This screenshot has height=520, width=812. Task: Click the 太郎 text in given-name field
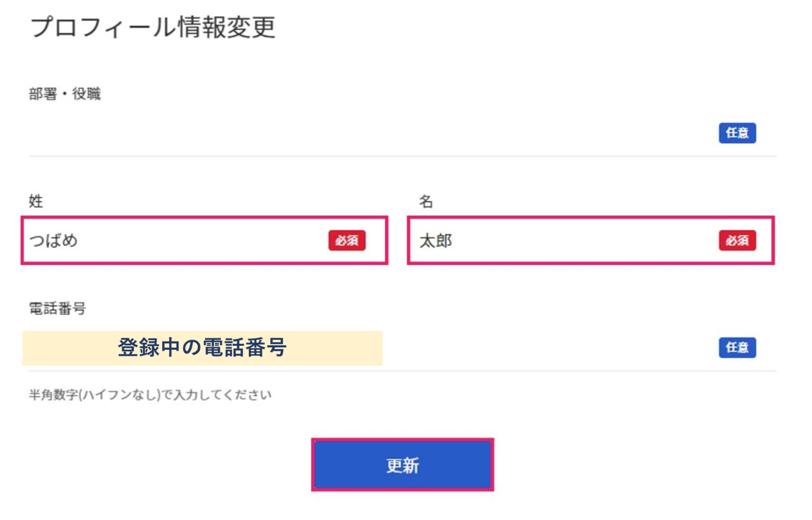(435, 240)
